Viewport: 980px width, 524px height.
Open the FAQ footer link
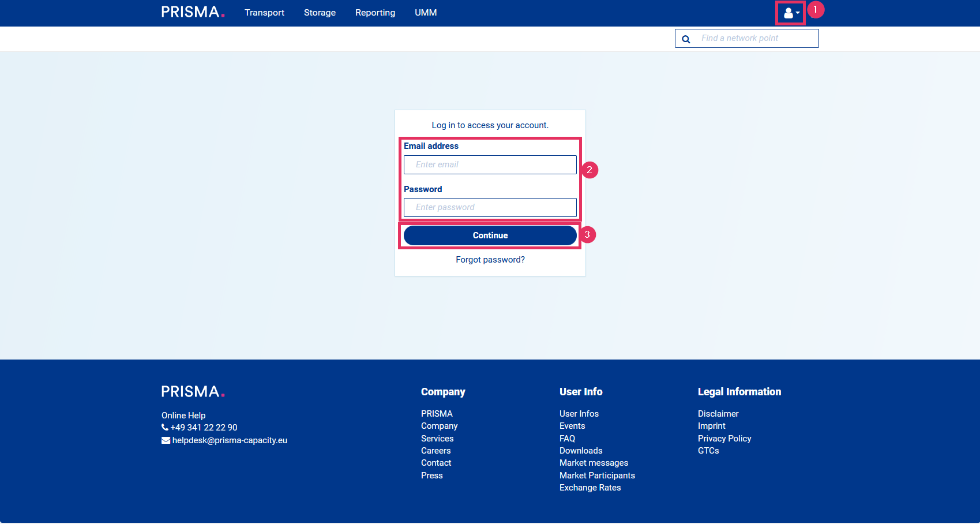coord(567,439)
